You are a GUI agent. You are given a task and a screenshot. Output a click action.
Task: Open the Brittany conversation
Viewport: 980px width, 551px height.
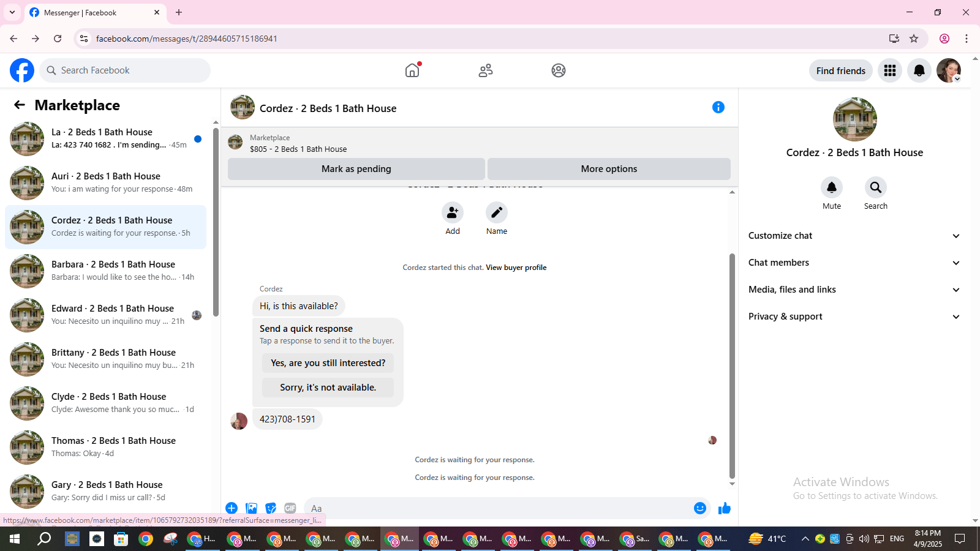[x=105, y=359]
